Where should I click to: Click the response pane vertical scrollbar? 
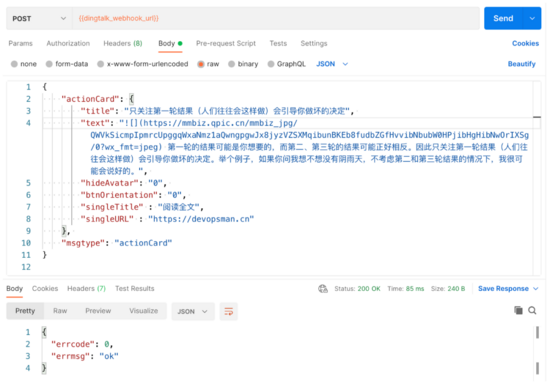537,350
